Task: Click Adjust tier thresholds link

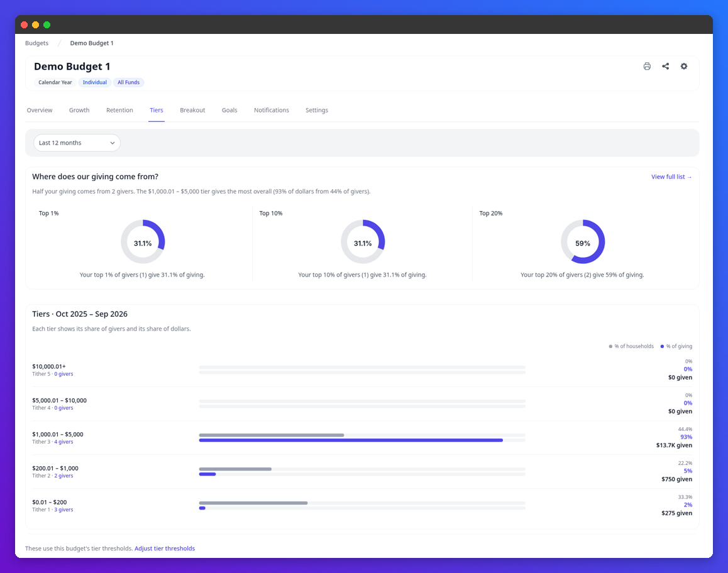Action: coord(165,548)
